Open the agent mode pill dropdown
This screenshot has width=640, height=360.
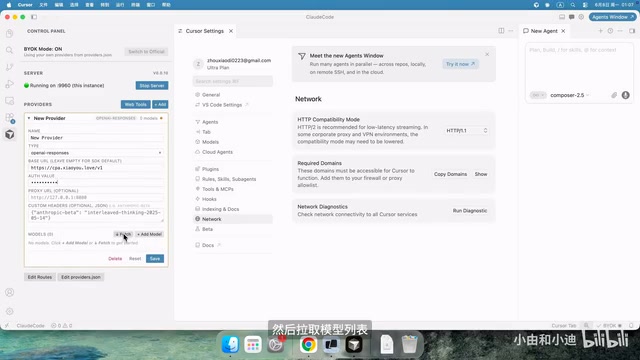pyautogui.click(x=538, y=95)
